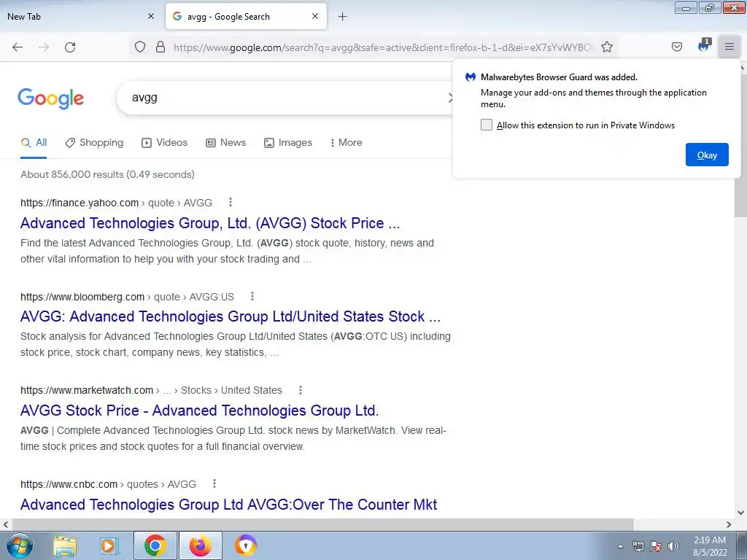Screen dimensions: 747x560
Task: Open the tracking protection shield icon
Action: coord(139,47)
